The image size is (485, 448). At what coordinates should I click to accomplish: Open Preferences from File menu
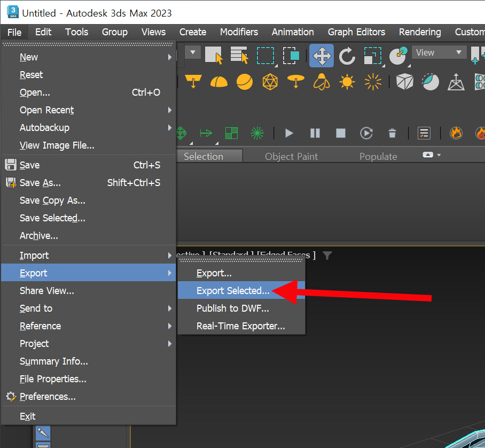[89, 397]
